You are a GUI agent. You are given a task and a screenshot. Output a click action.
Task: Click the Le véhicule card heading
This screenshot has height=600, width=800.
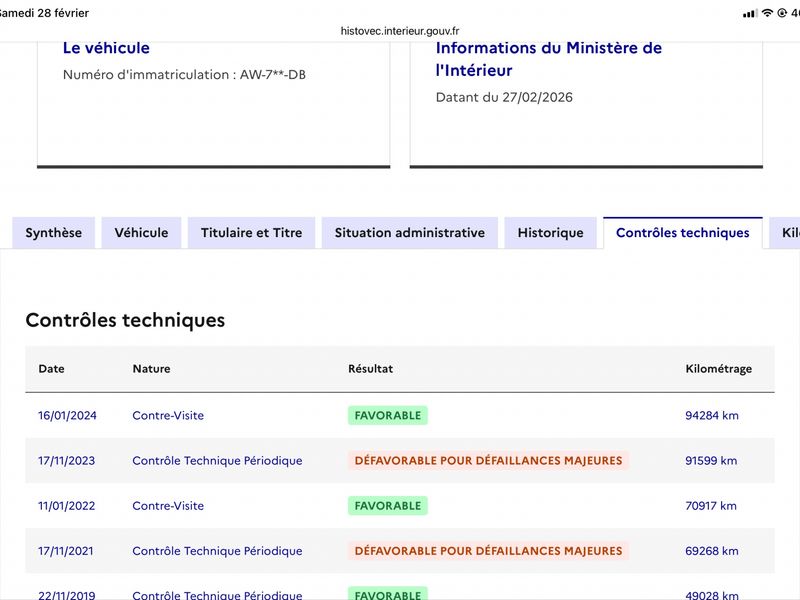[106, 48]
